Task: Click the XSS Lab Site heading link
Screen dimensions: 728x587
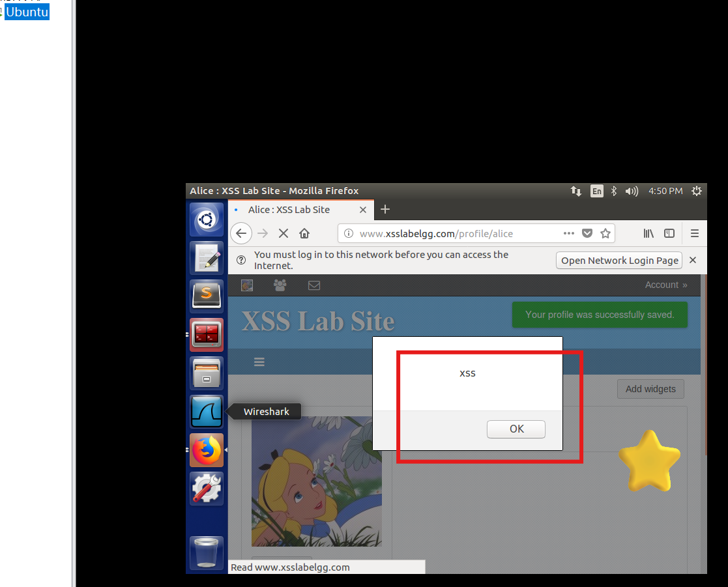Action: (318, 321)
